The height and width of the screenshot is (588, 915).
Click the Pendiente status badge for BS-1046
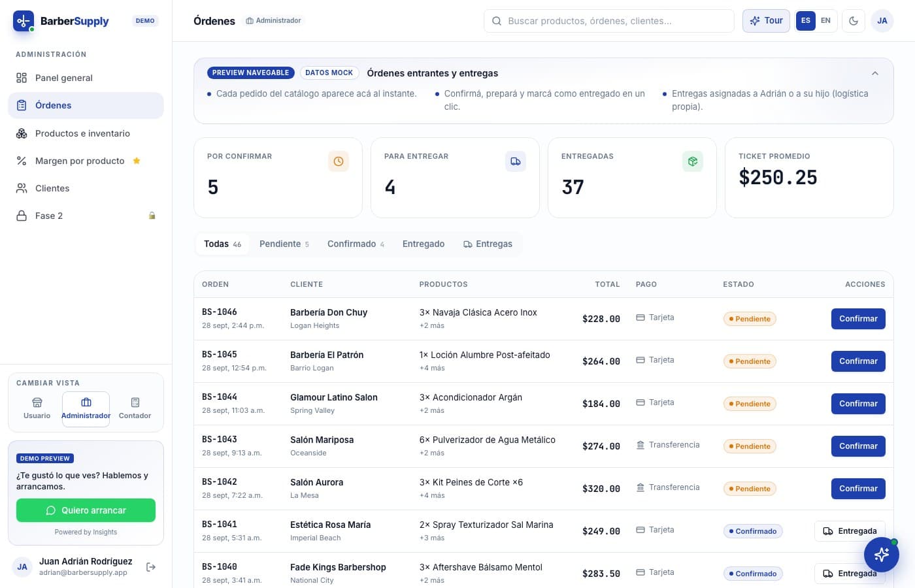point(750,319)
